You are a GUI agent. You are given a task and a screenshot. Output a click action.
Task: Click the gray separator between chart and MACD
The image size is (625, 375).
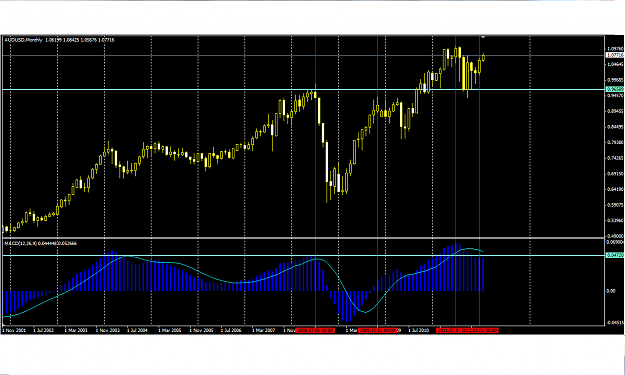(303, 238)
